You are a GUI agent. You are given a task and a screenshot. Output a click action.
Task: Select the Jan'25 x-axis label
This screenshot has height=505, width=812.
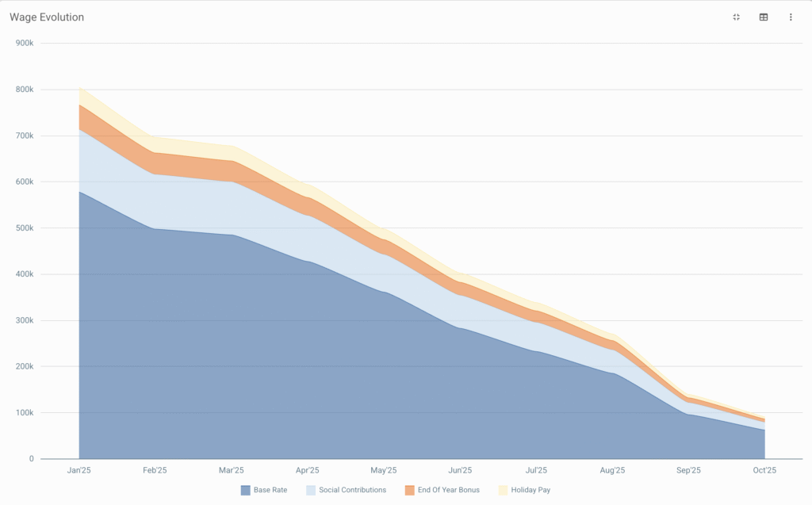79,470
